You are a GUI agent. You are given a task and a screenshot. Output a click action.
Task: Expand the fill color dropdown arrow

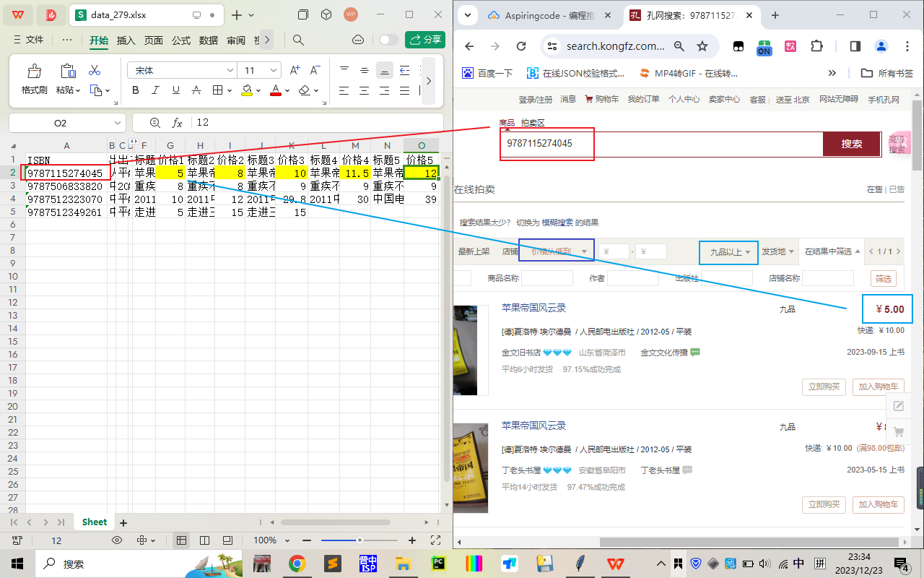point(258,91)
